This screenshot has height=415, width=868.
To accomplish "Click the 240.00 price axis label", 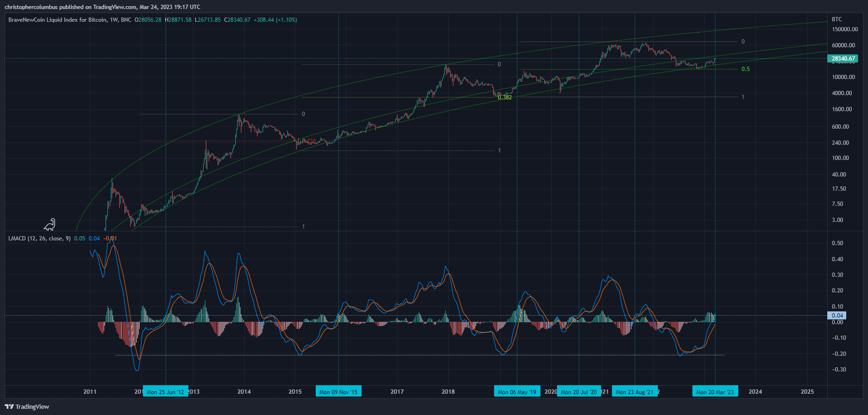I will pos(841,143).
